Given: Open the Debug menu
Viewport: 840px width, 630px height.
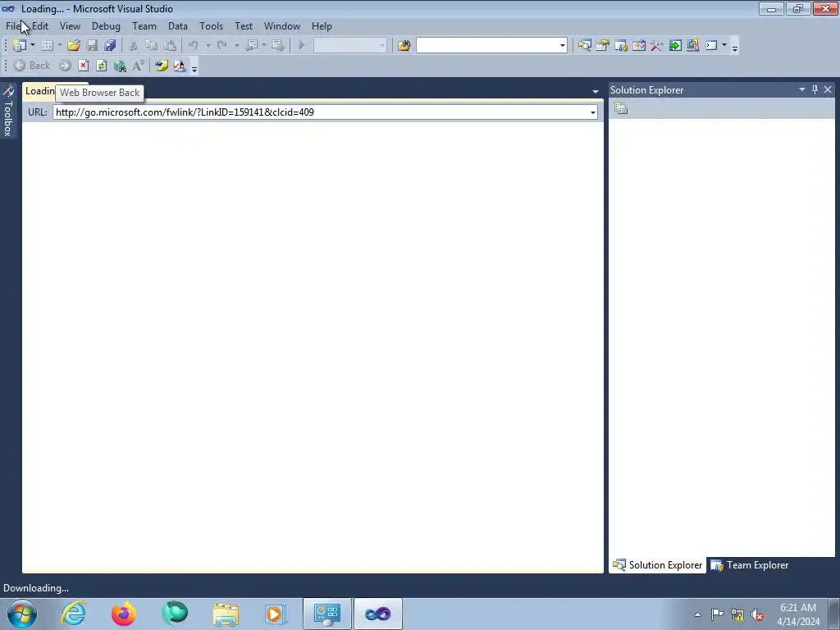Looking at the screenshot, I should click(x=106, y=25).
